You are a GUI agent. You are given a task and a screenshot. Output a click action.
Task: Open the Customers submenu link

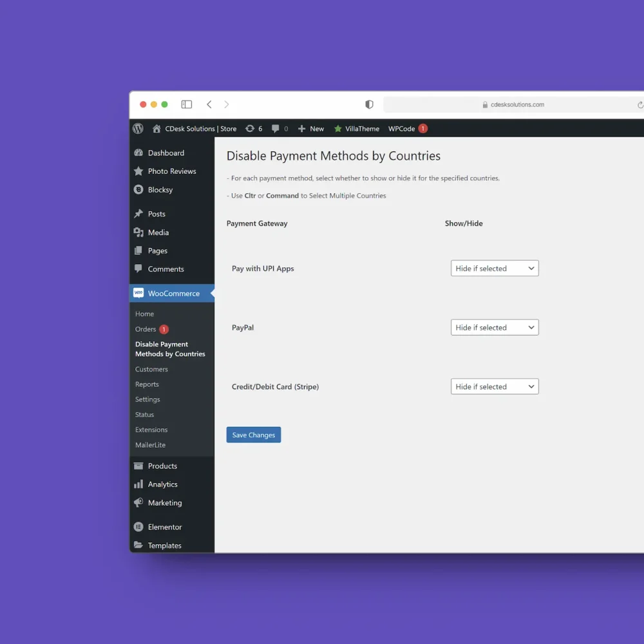[x=151, y=369]
